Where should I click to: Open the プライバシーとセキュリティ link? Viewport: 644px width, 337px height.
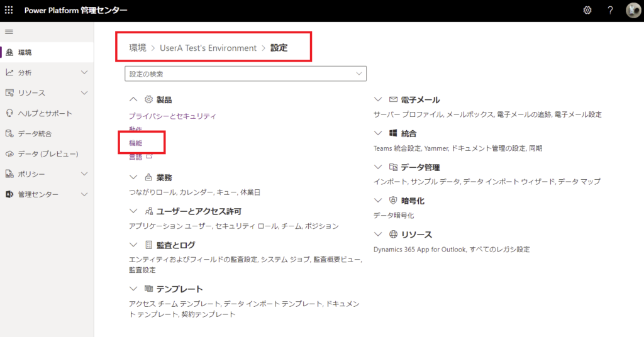coord(172,116)
